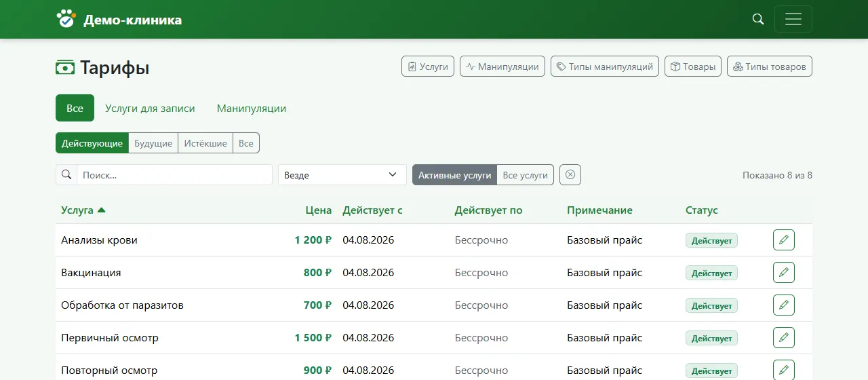Screen dimensions: 868x380
Task: Sort by the Примечание column header
Action: 599,210
